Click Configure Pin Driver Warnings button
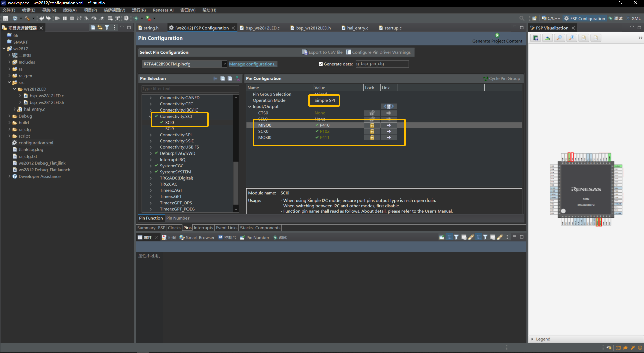Image resolution: width=644 pixels, height=353 pixels. tap(378, 52)
